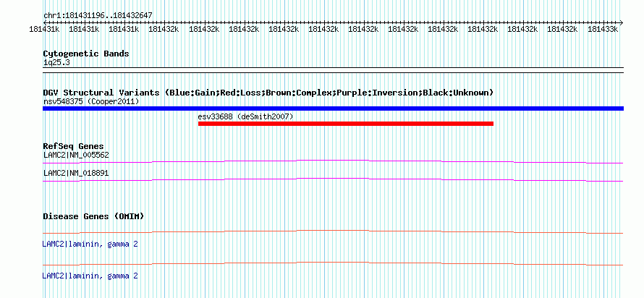Click the chr1:181431196..181432647 position label

[98, 16]
